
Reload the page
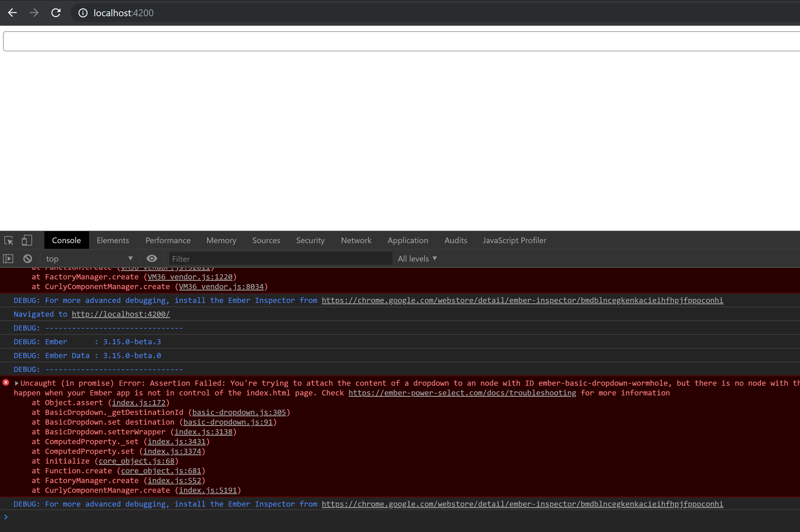click(x=56, y=12)
